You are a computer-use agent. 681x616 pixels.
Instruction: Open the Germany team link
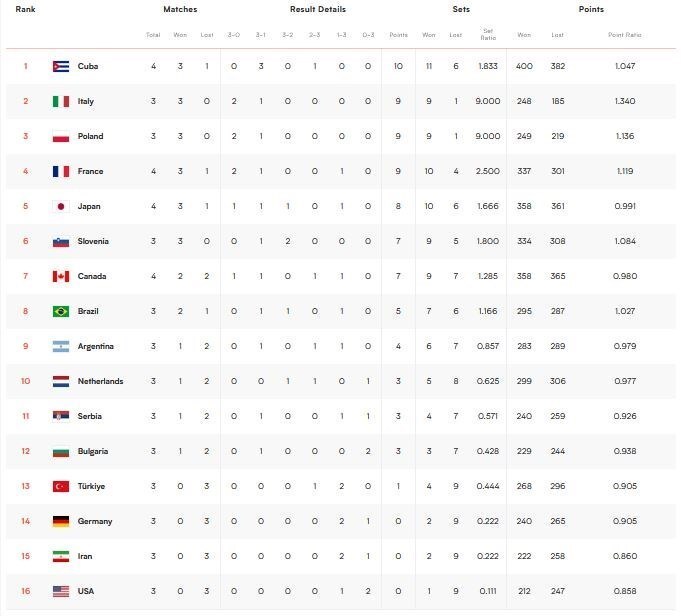95,521
